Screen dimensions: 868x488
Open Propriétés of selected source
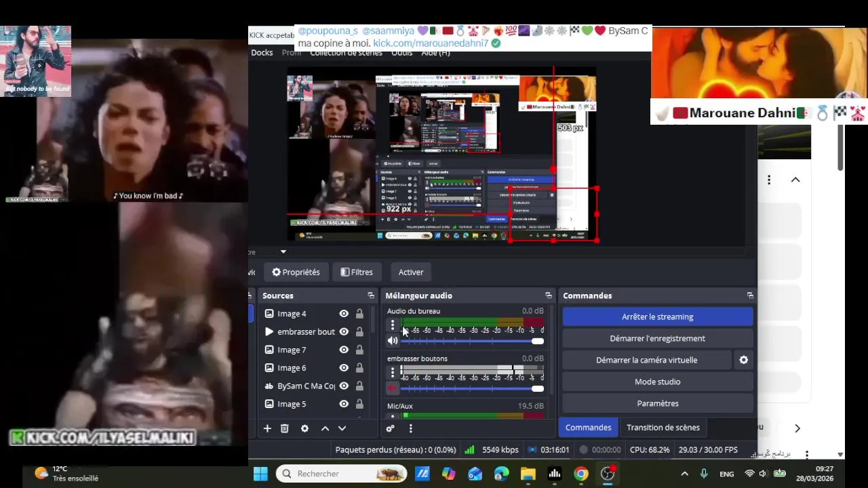click(x=296, y=272)
